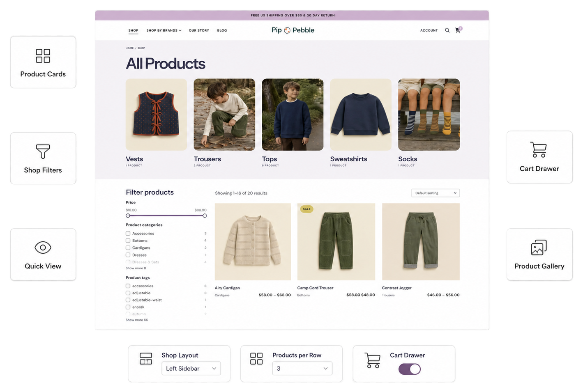Image resolution: width=583 pixels, height=392 pixels.
Task: Open the Our Story menu item
Action: 199,30
